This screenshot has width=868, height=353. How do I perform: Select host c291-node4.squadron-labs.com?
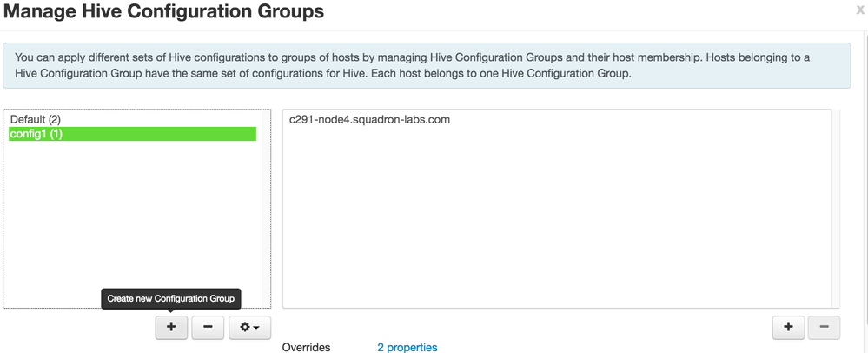pos(369,120)
